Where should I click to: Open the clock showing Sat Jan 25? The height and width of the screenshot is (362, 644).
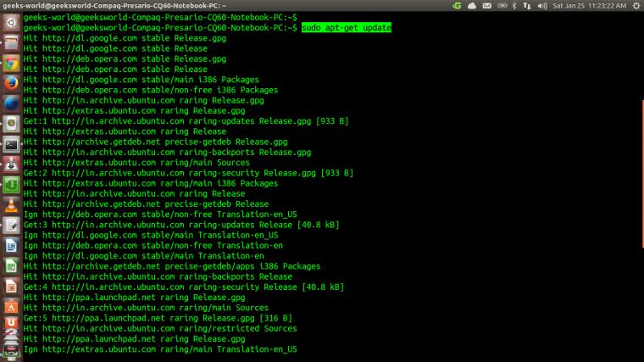pos(590,6)
